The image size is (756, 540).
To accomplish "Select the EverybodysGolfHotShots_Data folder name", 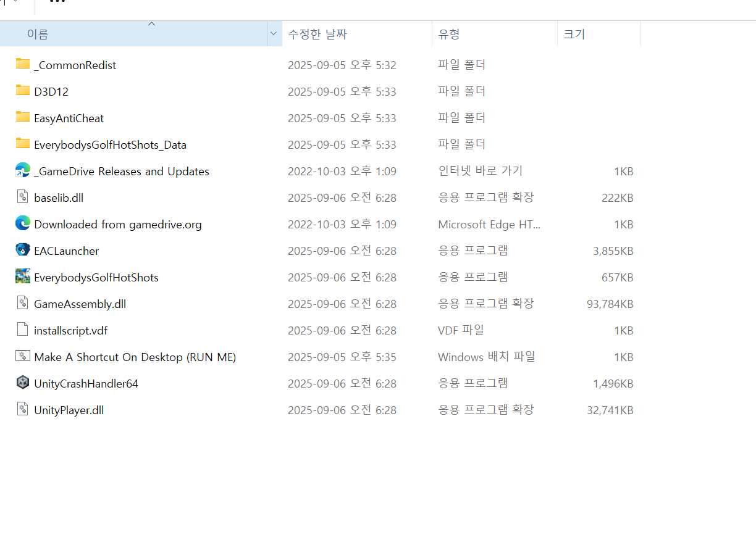I will [x=111, y=144].
